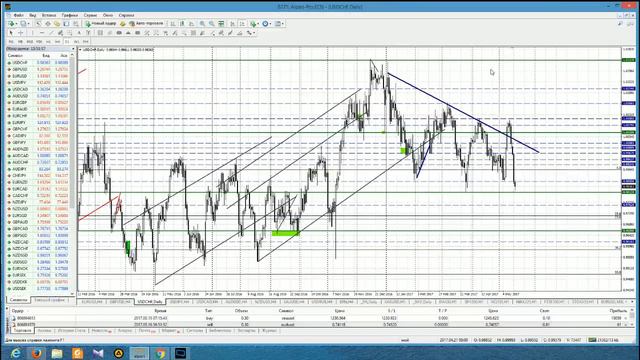
Task: Toggle the Market Watch panel icon
Action: coord(38,24)
